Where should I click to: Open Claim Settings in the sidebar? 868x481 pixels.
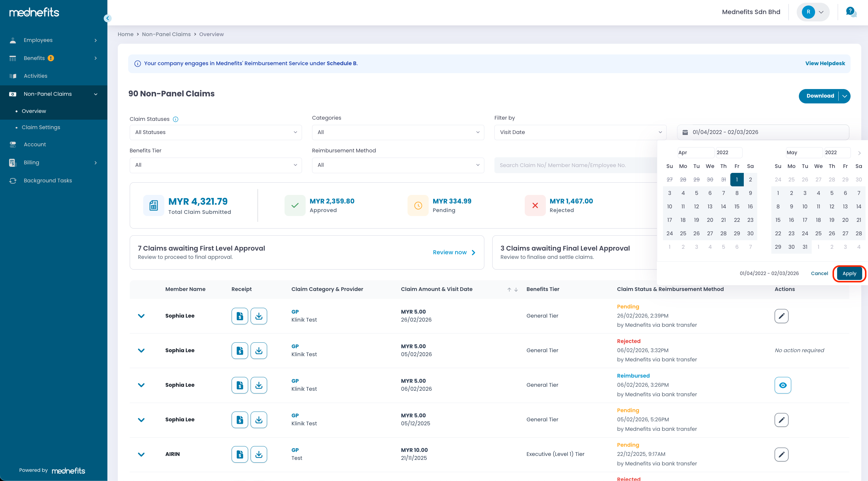pos(41,127)
